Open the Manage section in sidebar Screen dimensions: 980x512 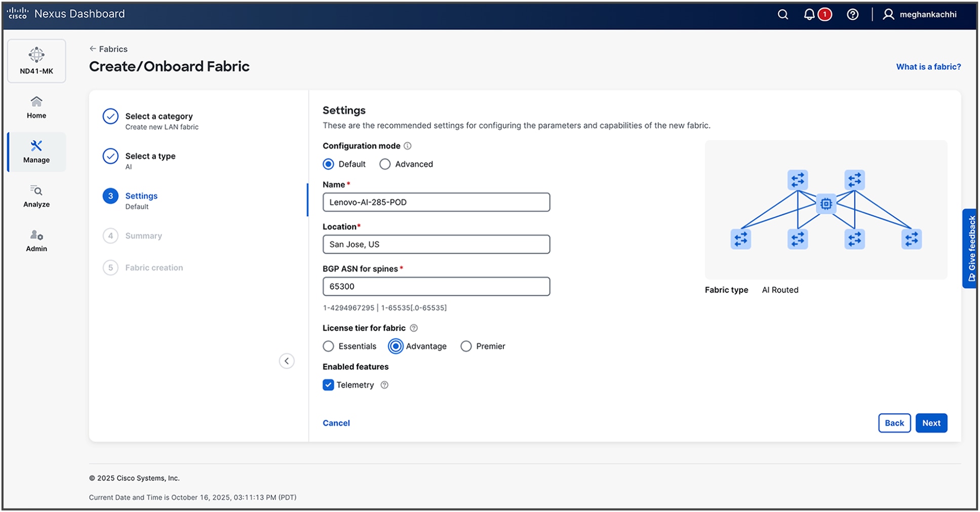coord(36,151)
